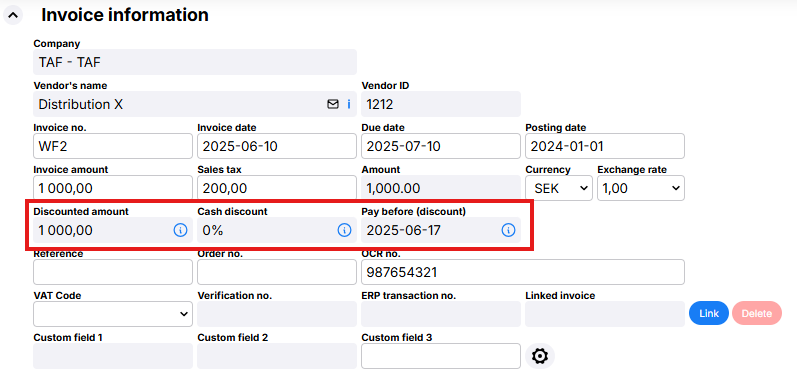
Task: Click into the Invoice date field
Action: point(277,146)
